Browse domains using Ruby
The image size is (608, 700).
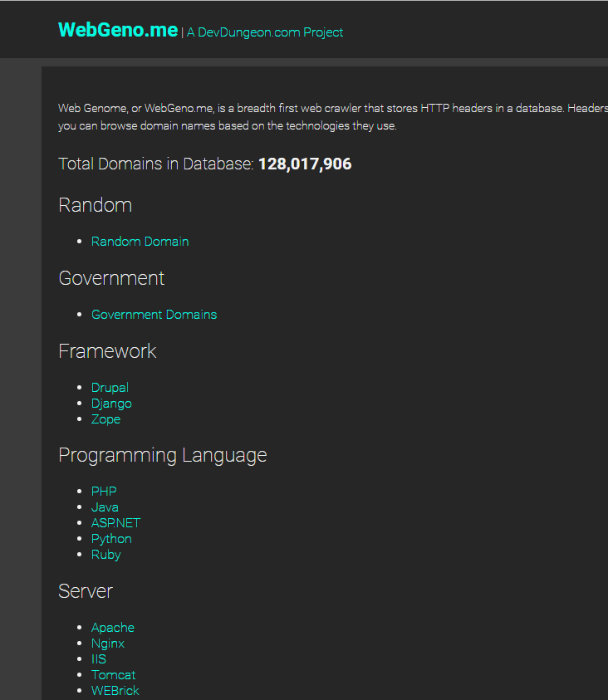(x=105, y=555)
